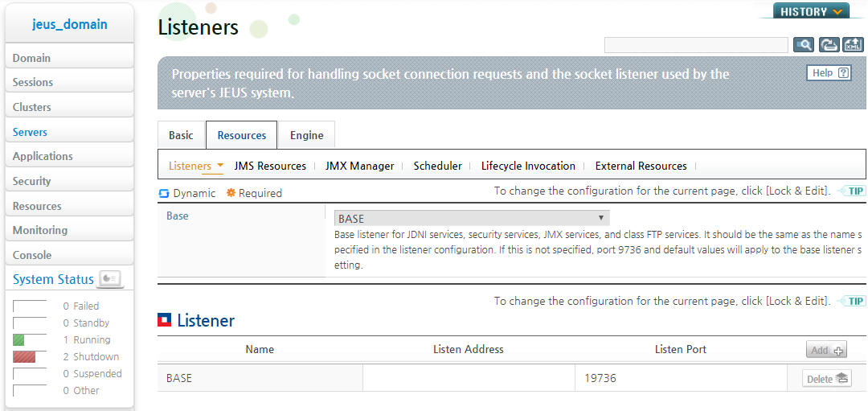Switch to the Engine tab

(307, 135)
